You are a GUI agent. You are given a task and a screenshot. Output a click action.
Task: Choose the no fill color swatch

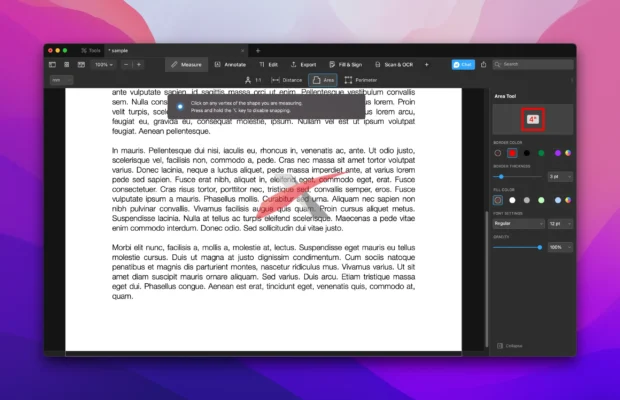point(498,200)
